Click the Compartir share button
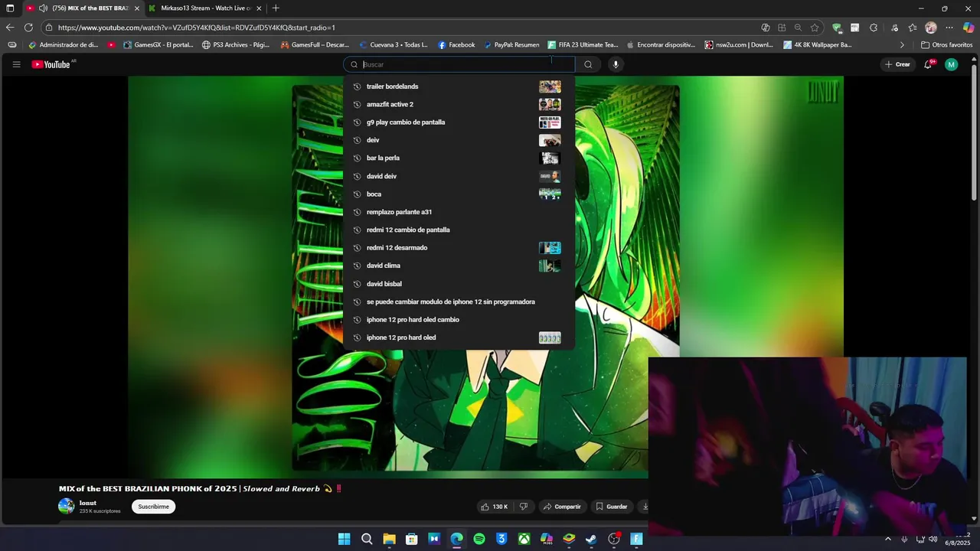This screenshot has width=980, height=551. (561, 507)
